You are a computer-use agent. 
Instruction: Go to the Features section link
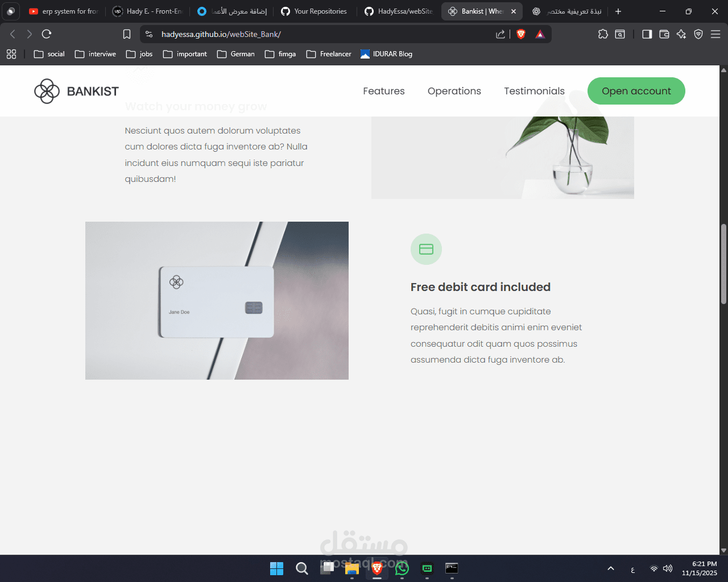point(384,91)
